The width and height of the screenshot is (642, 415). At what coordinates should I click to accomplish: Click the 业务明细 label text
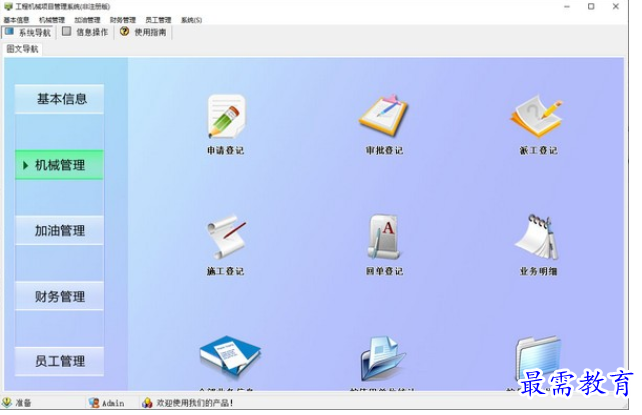point(538,271)
